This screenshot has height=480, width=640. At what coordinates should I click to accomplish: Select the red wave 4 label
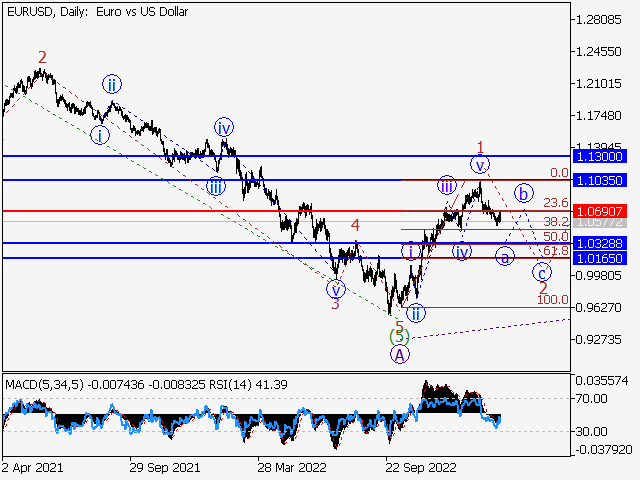356,225
